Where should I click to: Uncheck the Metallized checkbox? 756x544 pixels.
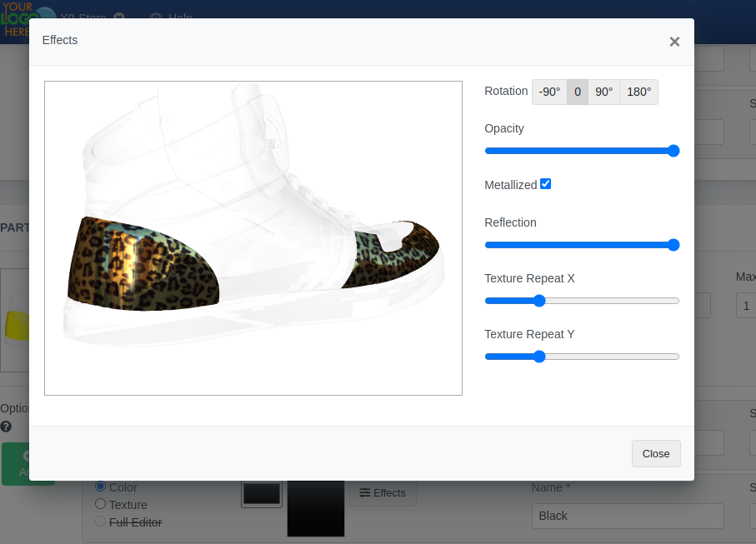point(545,184)
